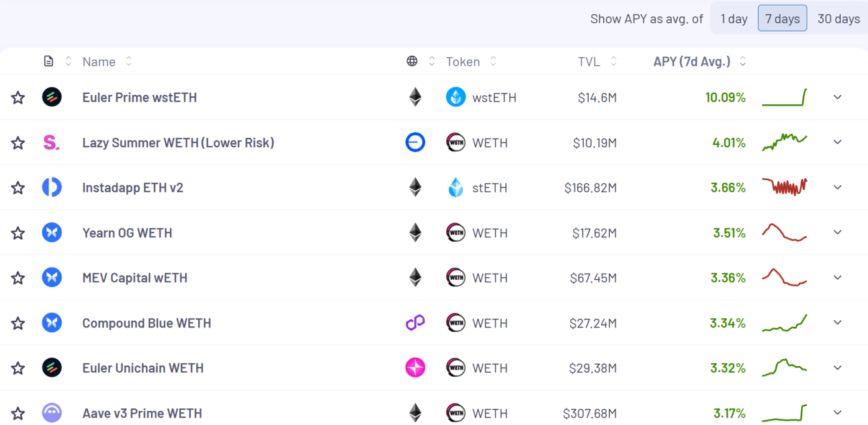Favorite the Euler Unichain WETH vault
The height and width of the screenshot is (425, 868).
[x=18, y=368]
